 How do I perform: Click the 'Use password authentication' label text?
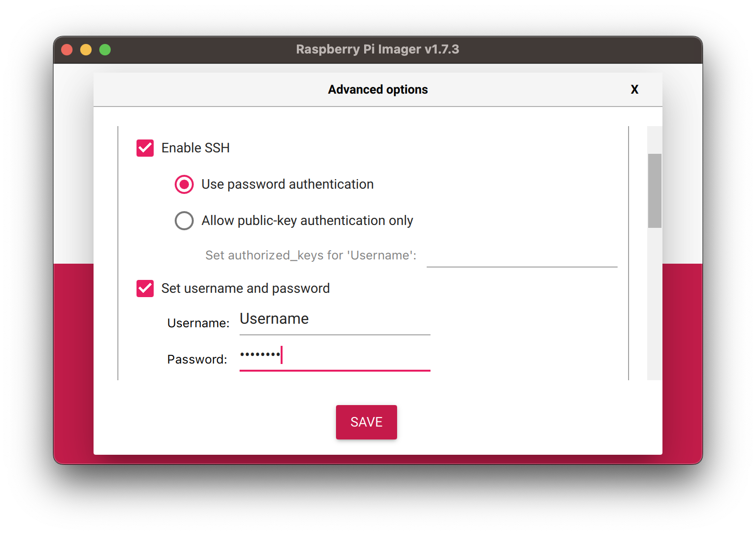pos(287,184)
